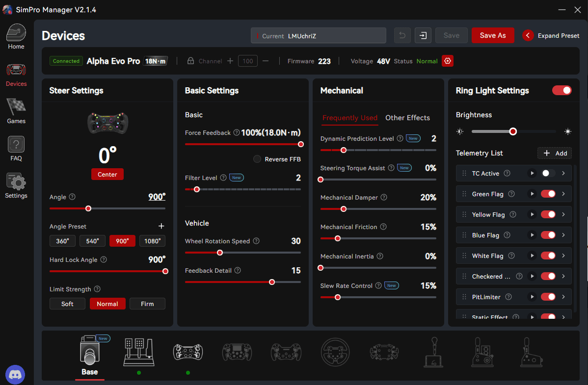The image size is (588, 385).
Task: Open the Settings page in sidebar
Action: [16, 185]
